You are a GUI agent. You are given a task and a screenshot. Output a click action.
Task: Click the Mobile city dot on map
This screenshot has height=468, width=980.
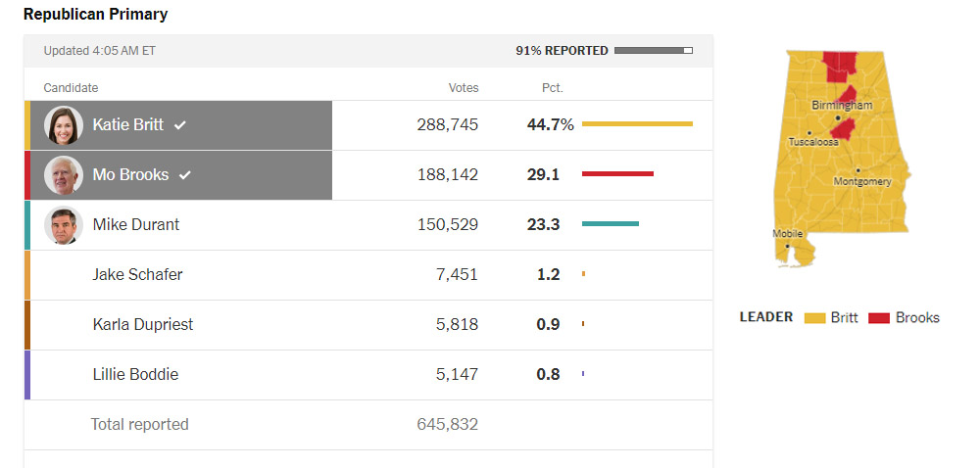pyautogui.click(x=787, y=246)
